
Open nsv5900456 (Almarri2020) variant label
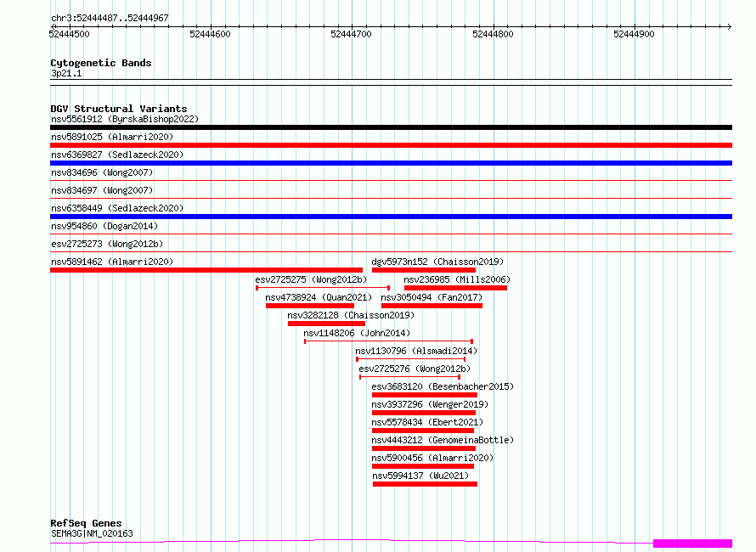pos(432,458)
